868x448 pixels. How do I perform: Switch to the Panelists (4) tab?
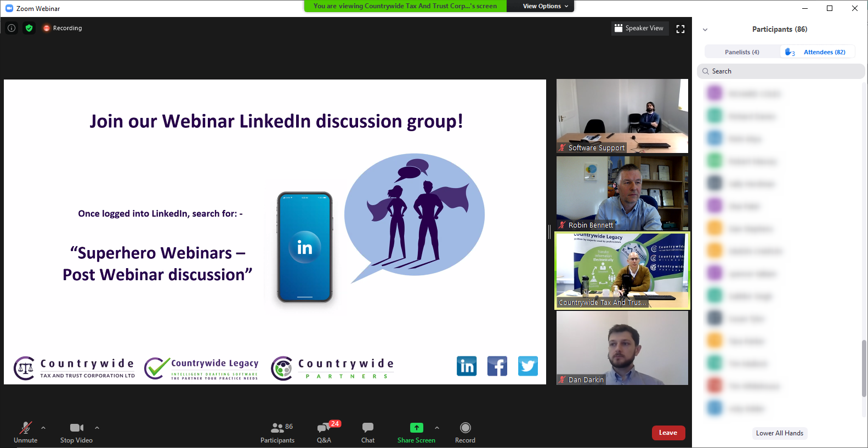tap(742, 52)
